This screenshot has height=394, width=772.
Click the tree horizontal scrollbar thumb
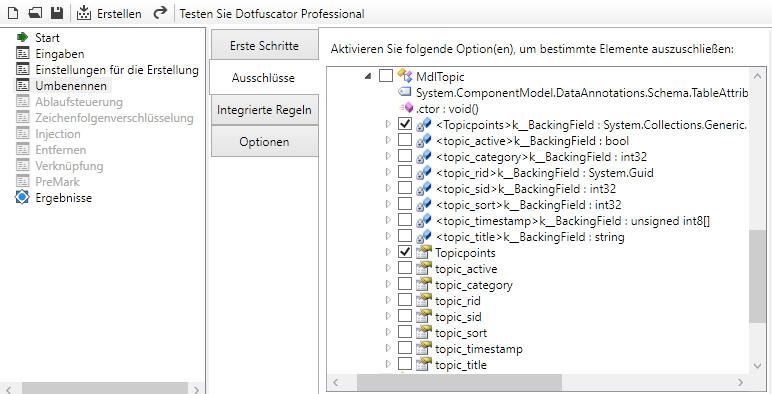point(459,382)
